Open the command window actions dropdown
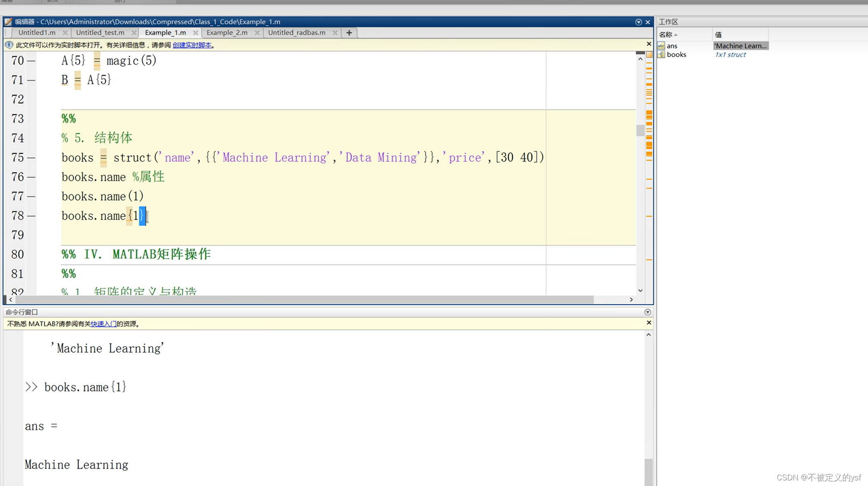 point(648,312)
